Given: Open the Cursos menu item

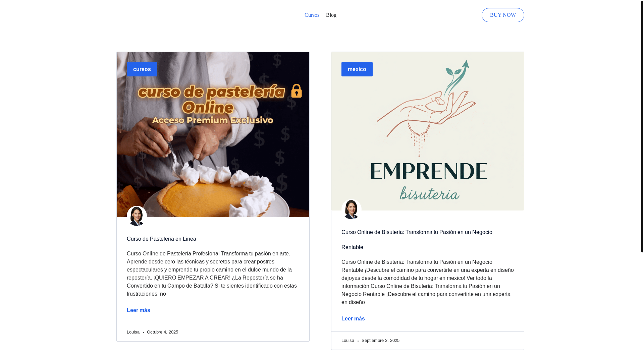Looking at the screenshot, I should click(312, 15).
